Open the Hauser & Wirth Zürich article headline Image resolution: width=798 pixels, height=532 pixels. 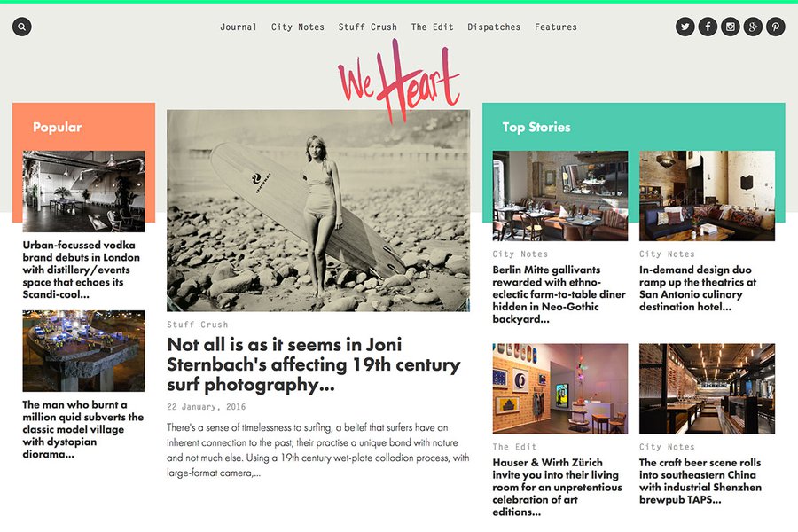[558, 487]
